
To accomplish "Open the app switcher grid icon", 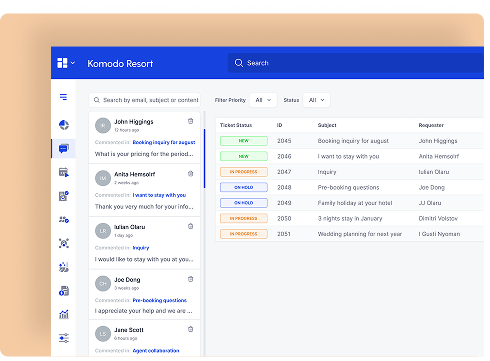I will click(62, 63).
